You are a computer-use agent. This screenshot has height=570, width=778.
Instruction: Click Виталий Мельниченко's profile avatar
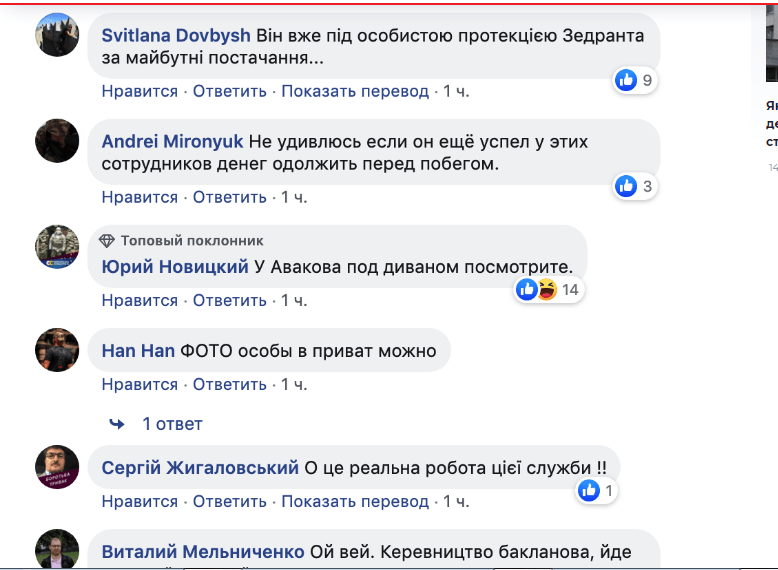pos(57,550)
